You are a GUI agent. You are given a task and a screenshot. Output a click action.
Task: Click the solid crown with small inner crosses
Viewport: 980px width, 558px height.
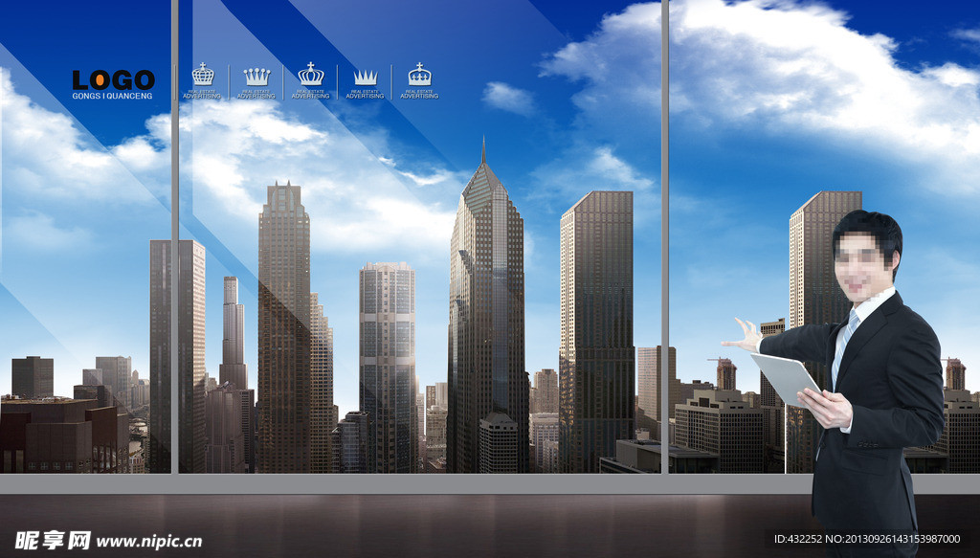[x=419, y=75]
